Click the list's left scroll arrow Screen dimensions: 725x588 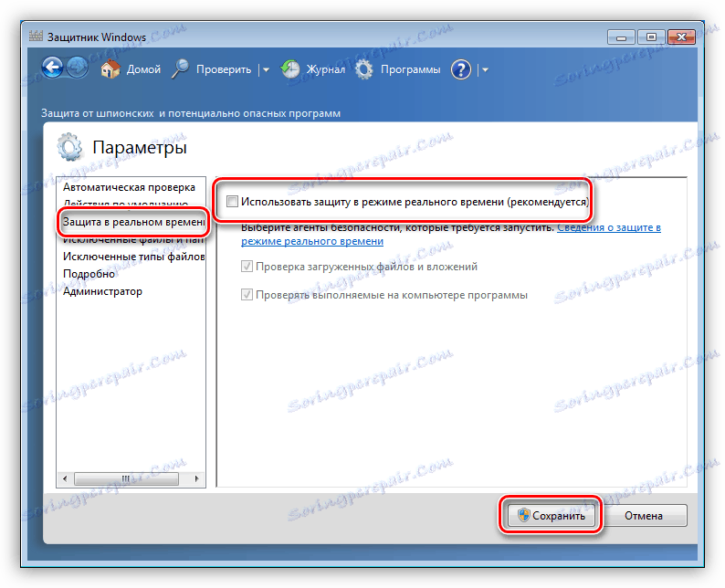tap(65, 478)
